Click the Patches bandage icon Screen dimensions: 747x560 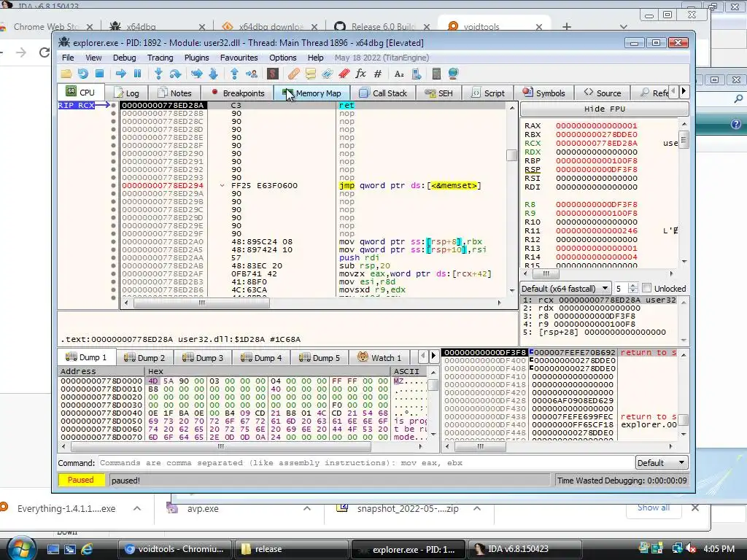(x=293, y=74)
